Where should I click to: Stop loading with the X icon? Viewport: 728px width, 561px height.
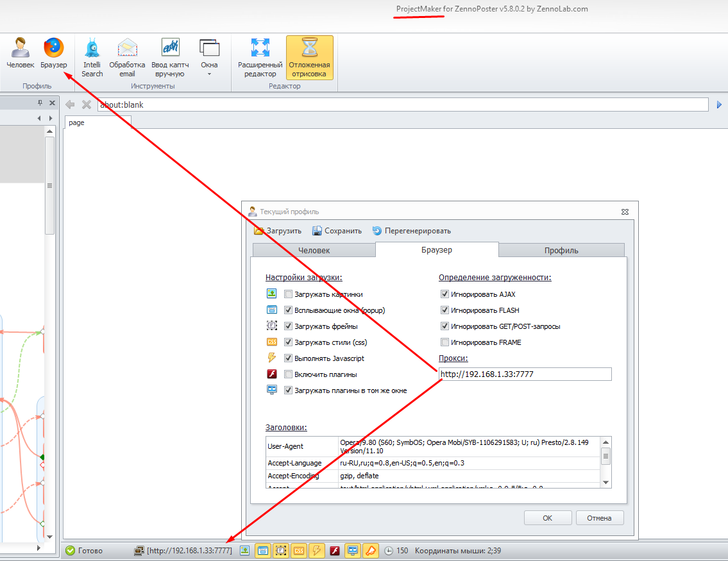(x=87, y=105)
